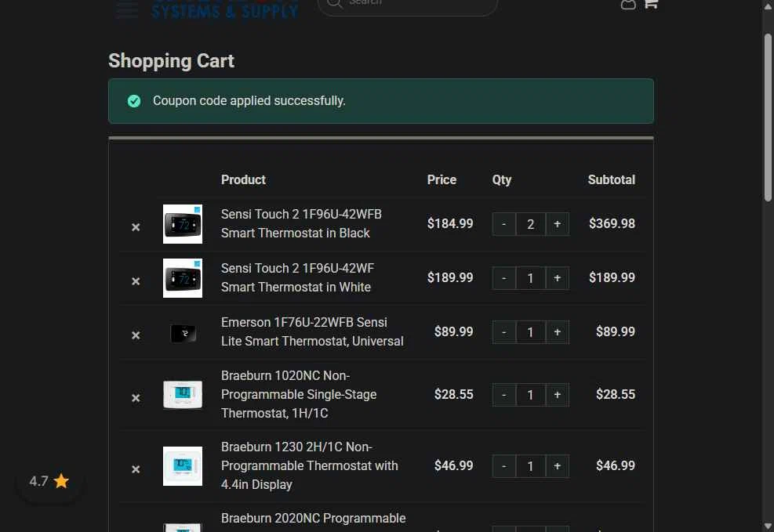Open Emerson 1F76U-22WFB Sensi Lite link
Image resolution: width=774 pixels, height=532 pixels.
tap(312, 332)
